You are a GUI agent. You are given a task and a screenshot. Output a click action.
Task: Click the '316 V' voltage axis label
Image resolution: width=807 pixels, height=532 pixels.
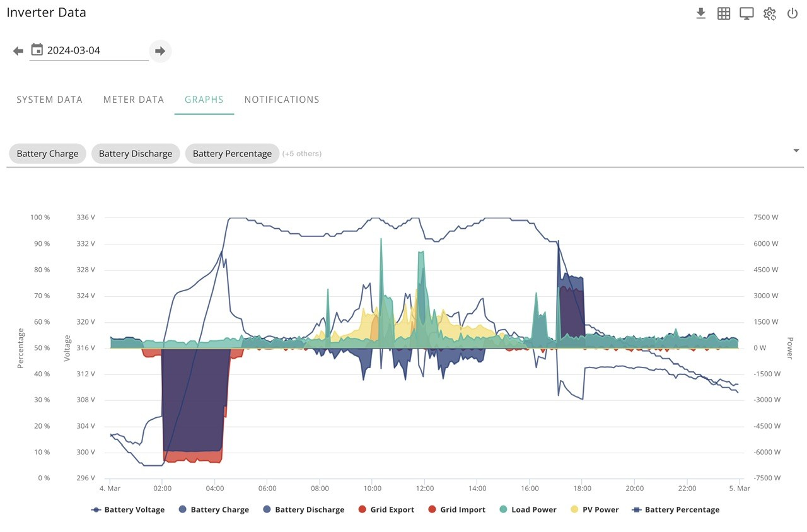coord(84,348)
